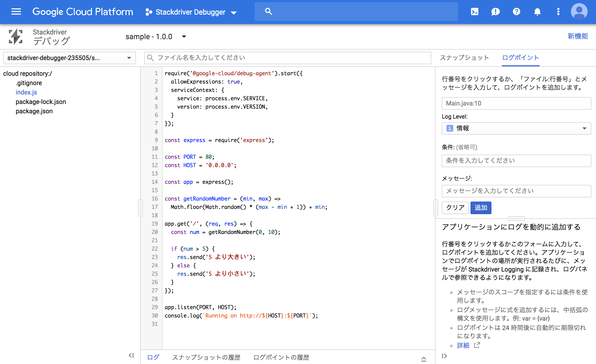Click the search magnifier in the top bar
The width and height of the screenshot is (596, 364).
point(268,11)
